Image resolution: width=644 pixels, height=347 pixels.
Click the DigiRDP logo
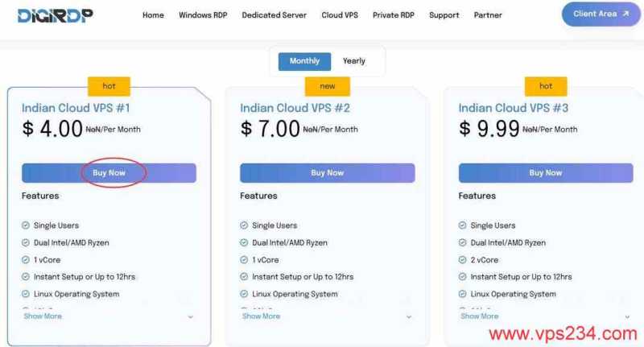55,14
